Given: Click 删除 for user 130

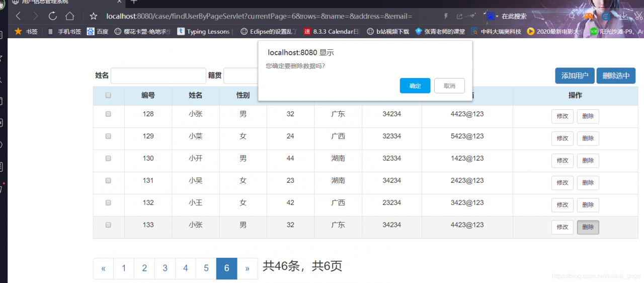Looking at the screenshot, I should (x=588, y=161).
